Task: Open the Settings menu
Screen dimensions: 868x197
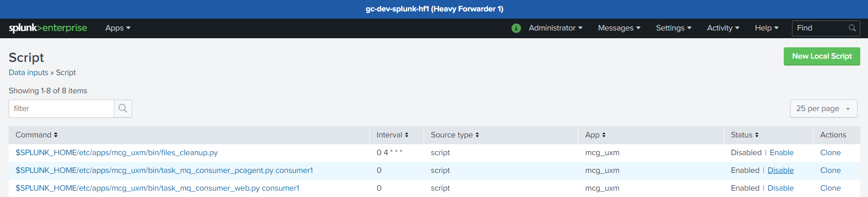Action: coord(674,28)
